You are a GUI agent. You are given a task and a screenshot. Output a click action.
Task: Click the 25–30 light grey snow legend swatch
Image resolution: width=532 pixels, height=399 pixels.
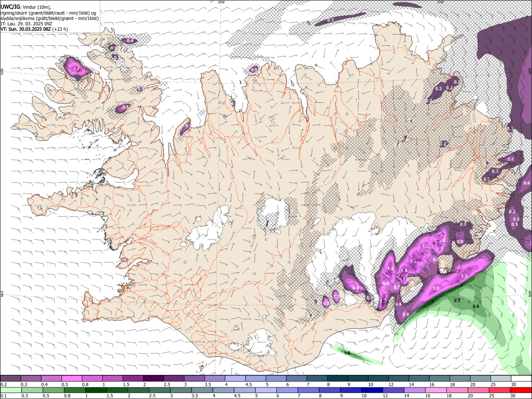coord(500,378)
